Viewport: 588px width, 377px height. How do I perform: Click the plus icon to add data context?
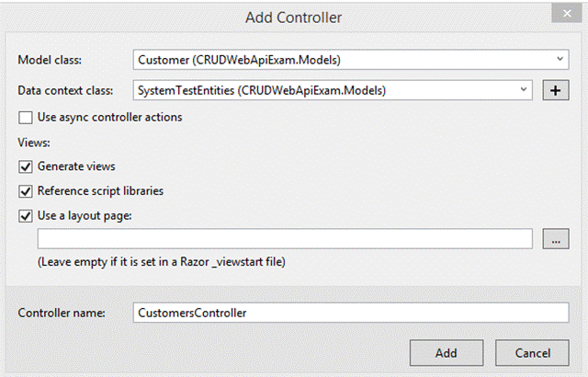(x=556, y=90)
